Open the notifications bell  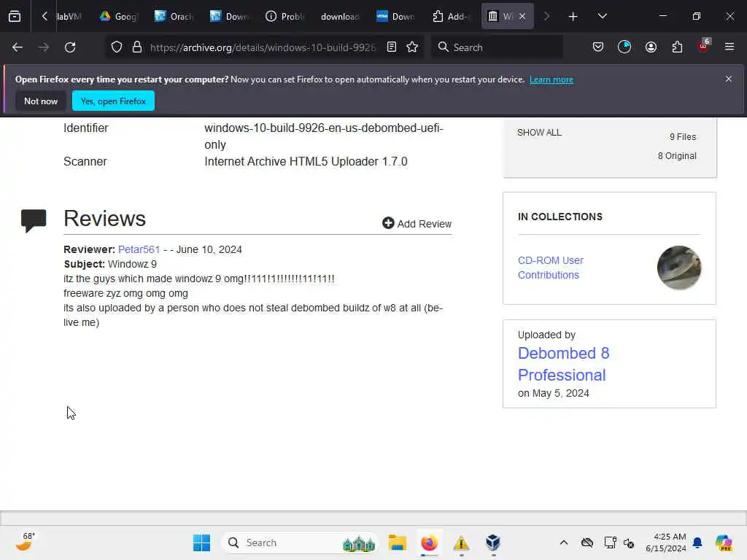(697, 542)
